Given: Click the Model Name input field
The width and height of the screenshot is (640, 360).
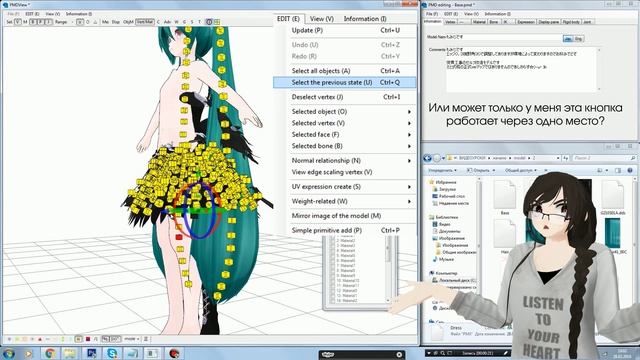Looking at the screenshot, I should click(504, 37).
